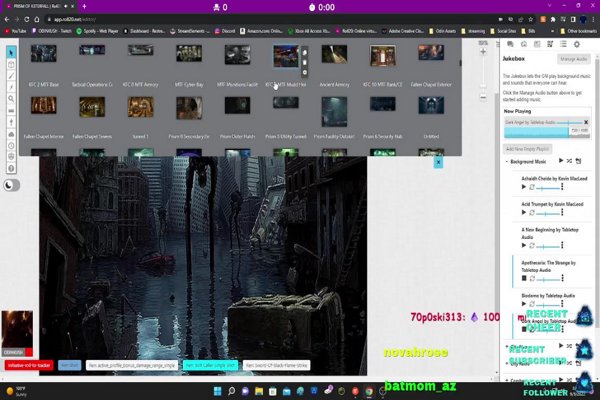
Task: Switch to the Jukebox list tab
Action: (x=563, y=44)
